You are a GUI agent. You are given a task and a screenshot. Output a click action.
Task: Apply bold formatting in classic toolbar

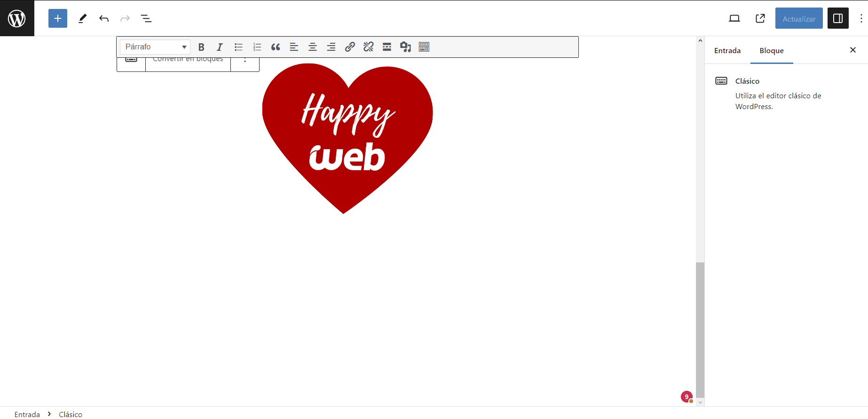pos(201,47)
